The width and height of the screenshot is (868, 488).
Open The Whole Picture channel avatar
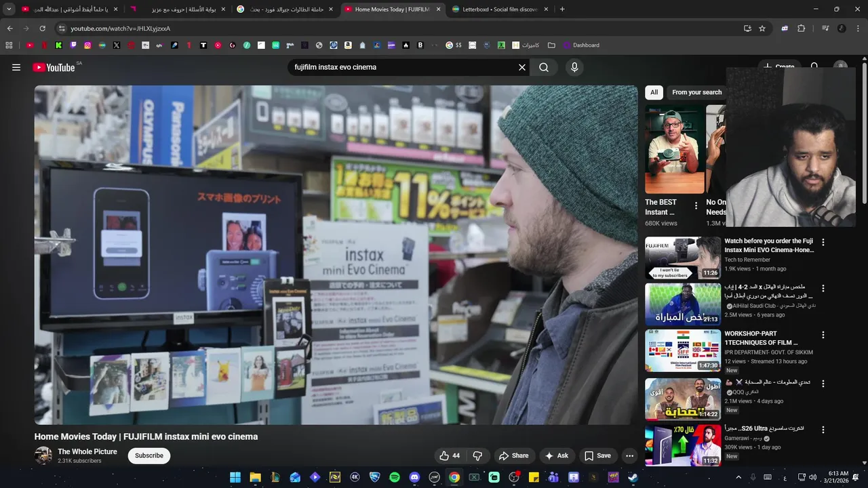coord(43,455)
